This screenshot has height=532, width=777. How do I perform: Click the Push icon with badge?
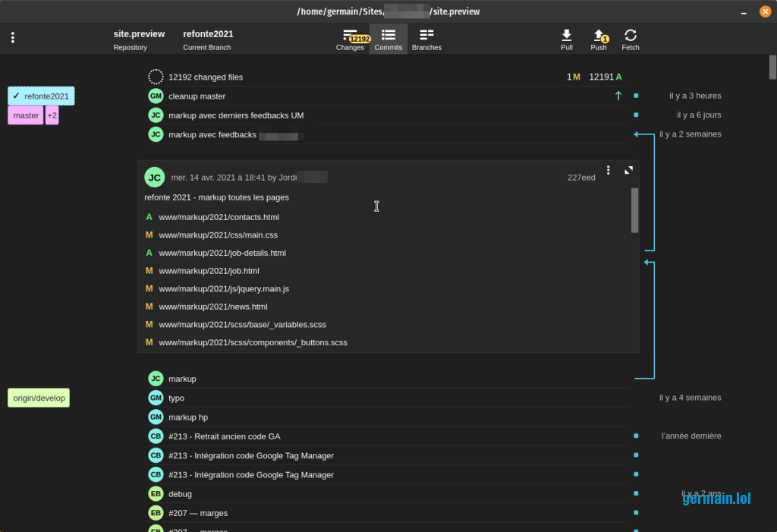(x=599, y=36)
